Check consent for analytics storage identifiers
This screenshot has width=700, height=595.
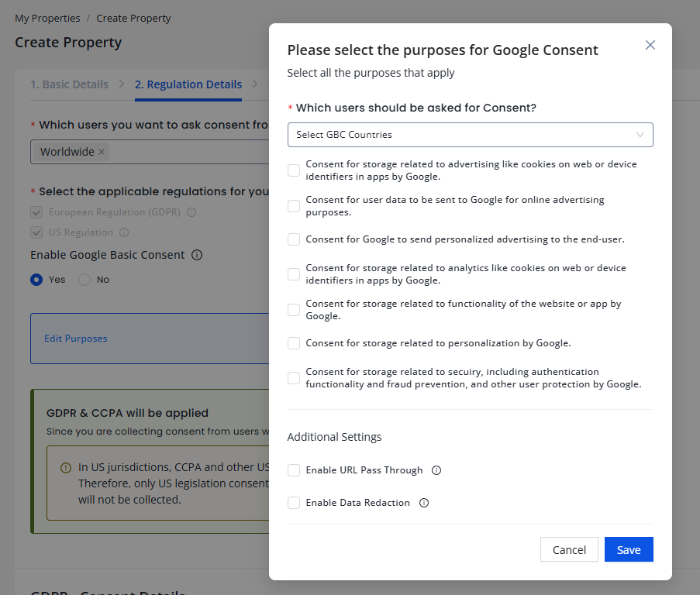point(294,273)
